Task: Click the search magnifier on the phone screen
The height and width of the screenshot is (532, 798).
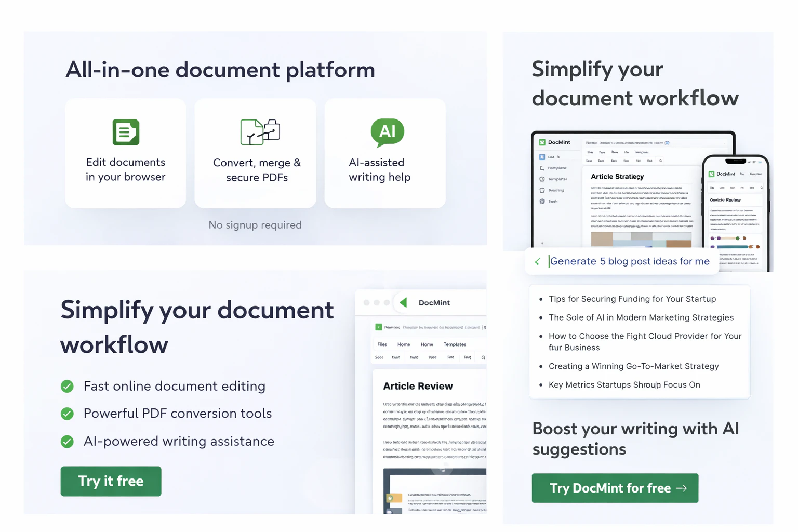Action: pyautogui.click(x=761, y=188)
